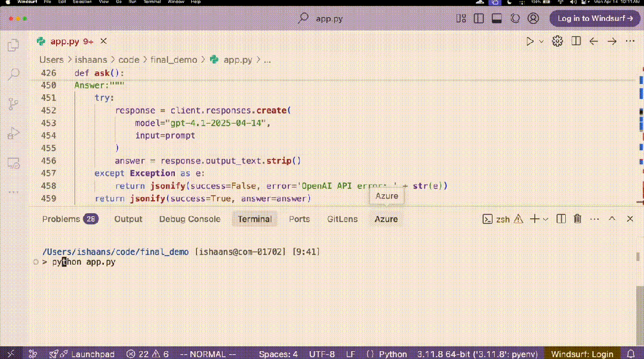Kill the terminal with trash icon
Image resolution: width=644 pixels, height=359 pixels.
(577, 219)
